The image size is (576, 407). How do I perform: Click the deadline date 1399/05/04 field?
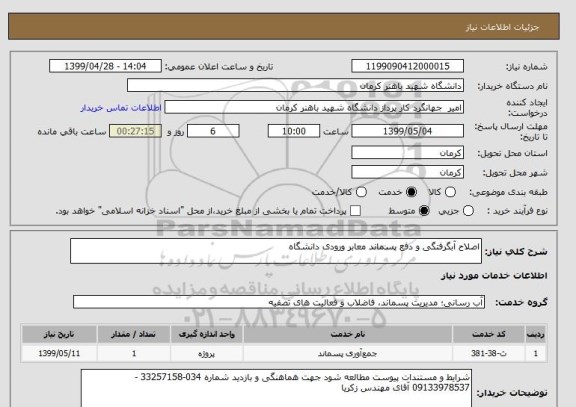tap(407, 131)
